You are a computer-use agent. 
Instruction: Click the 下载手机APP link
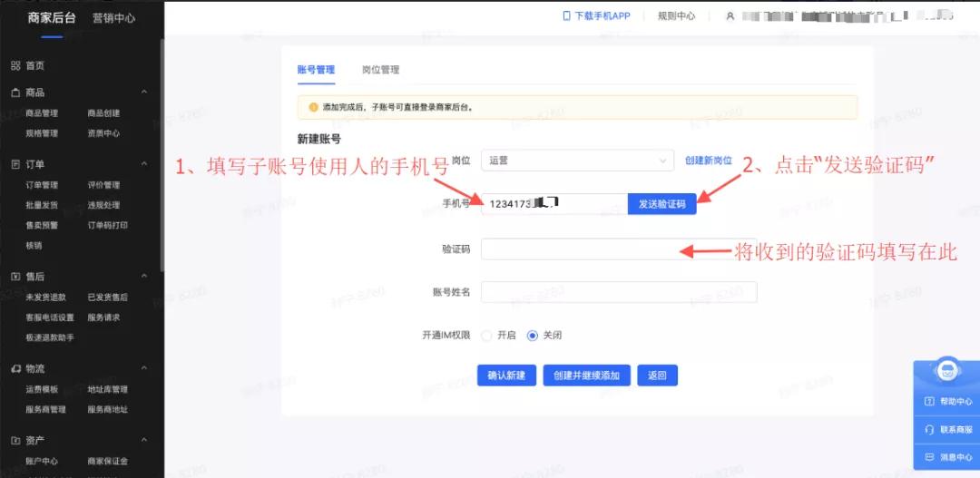[x=602, y=16]
